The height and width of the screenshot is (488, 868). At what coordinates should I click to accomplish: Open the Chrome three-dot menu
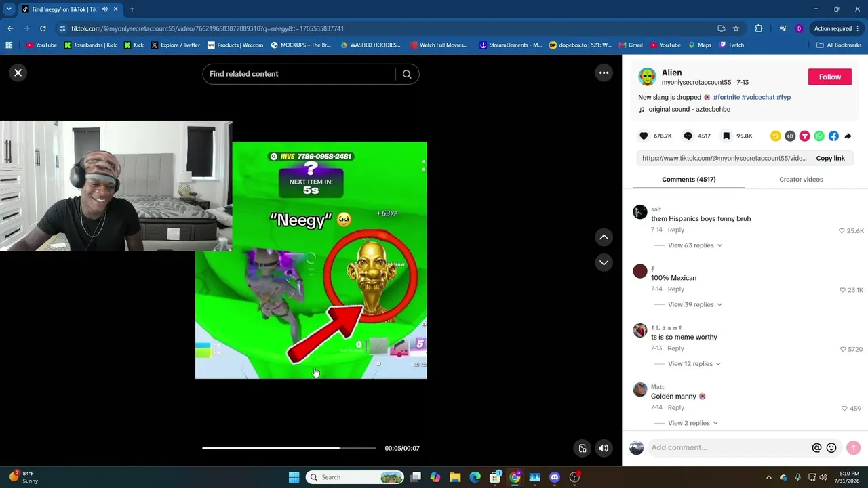coord(859,28)
